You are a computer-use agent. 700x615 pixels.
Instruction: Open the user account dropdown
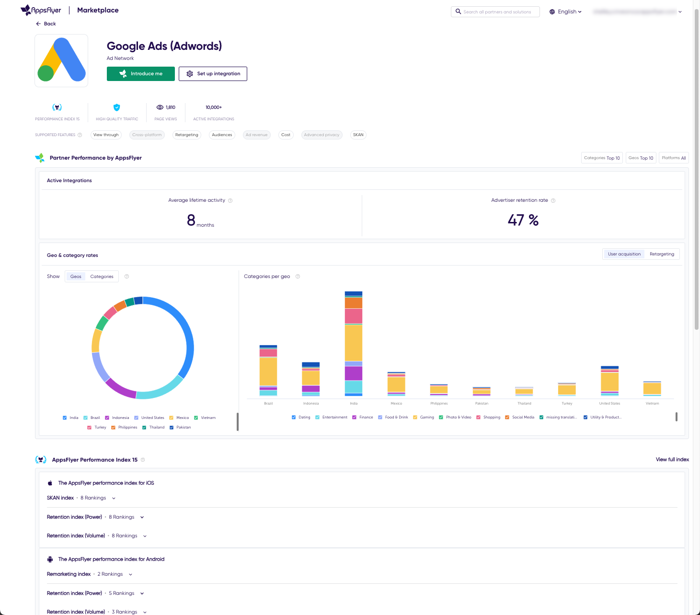click(x=637, y=12)
